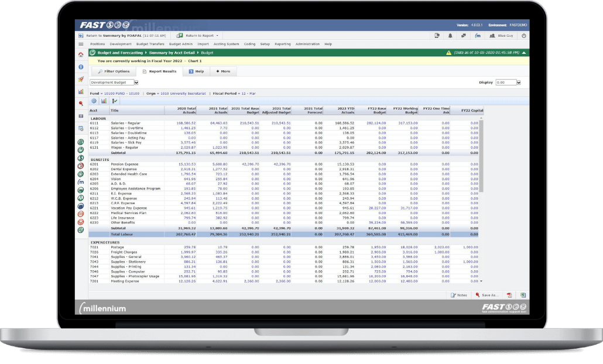Expand the Return to Report dropdown
Image resolution: width=603 pixels, height=364 pixels.
pos(217,36)
